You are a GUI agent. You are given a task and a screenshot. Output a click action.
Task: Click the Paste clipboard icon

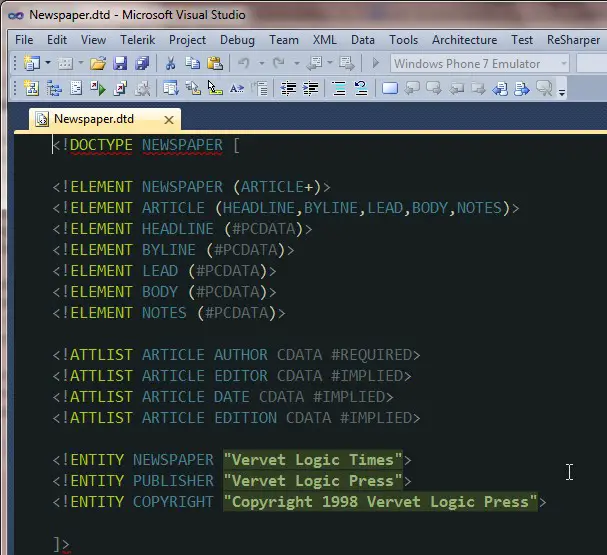coord(215,63)
